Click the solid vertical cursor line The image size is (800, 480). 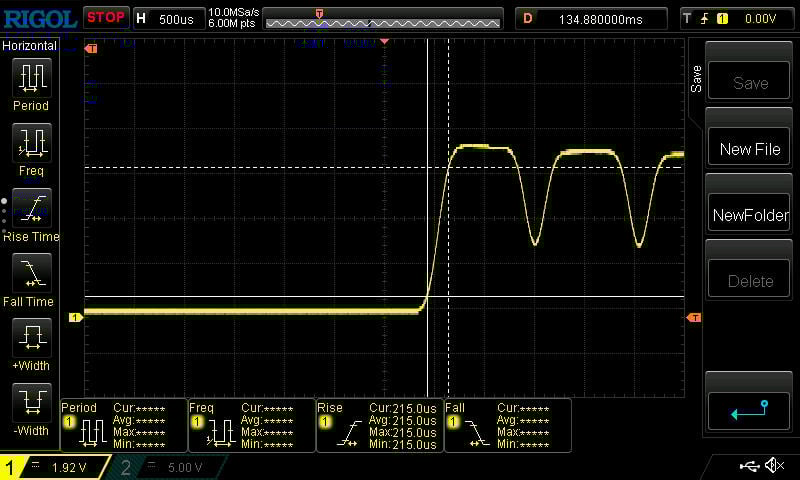click(x=428, y=218)
